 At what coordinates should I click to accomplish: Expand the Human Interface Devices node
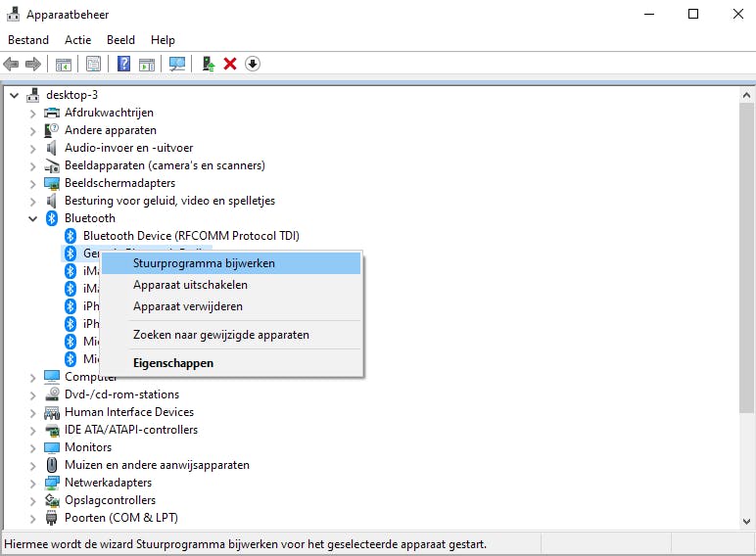(32, 413)
